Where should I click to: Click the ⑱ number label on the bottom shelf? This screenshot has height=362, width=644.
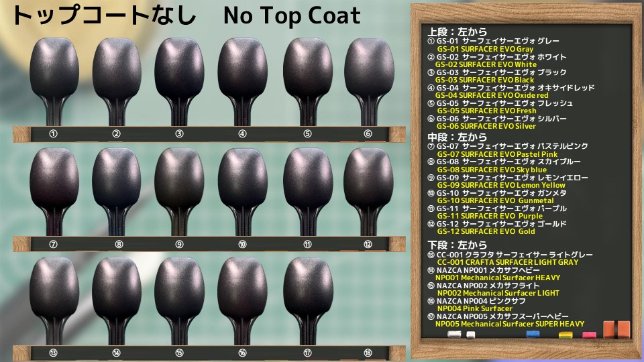(x=368, y=353)
